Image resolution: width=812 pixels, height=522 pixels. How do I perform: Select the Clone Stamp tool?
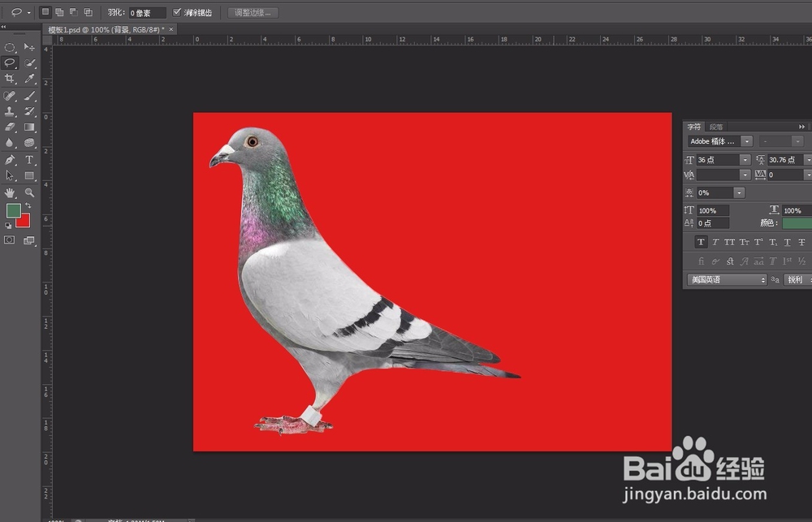9,111
